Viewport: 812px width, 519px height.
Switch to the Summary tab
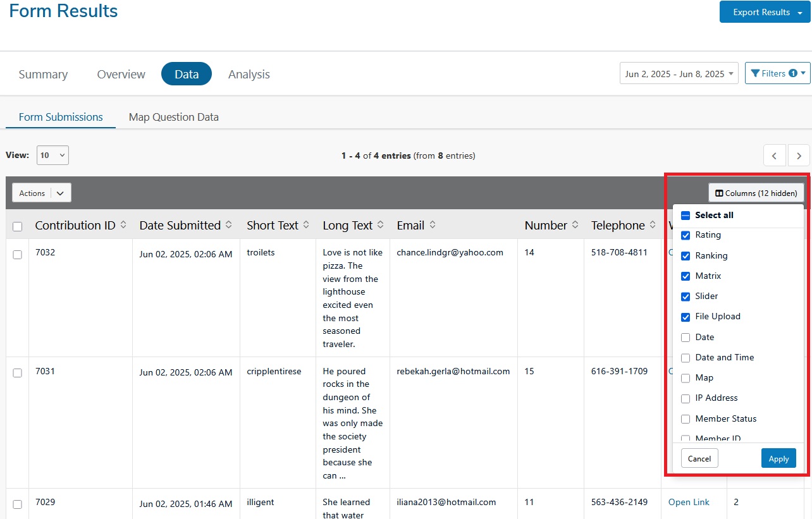(x=43, y=74)
